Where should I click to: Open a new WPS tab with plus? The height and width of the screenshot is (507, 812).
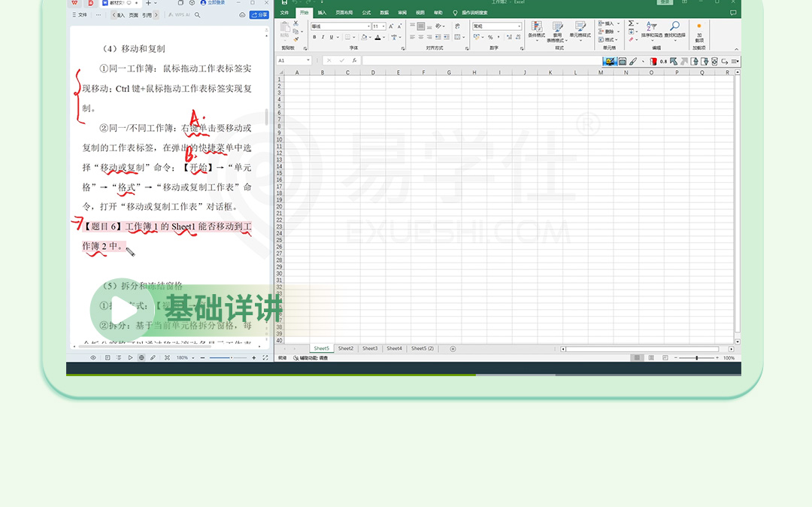[148, 2]
